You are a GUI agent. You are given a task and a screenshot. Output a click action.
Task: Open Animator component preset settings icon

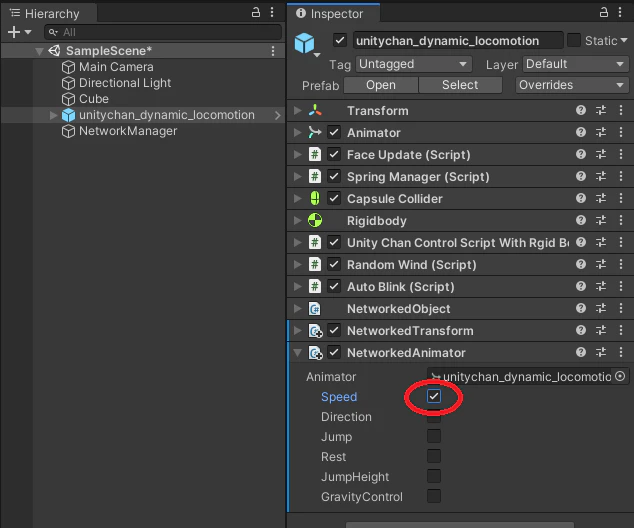[601, 132]
